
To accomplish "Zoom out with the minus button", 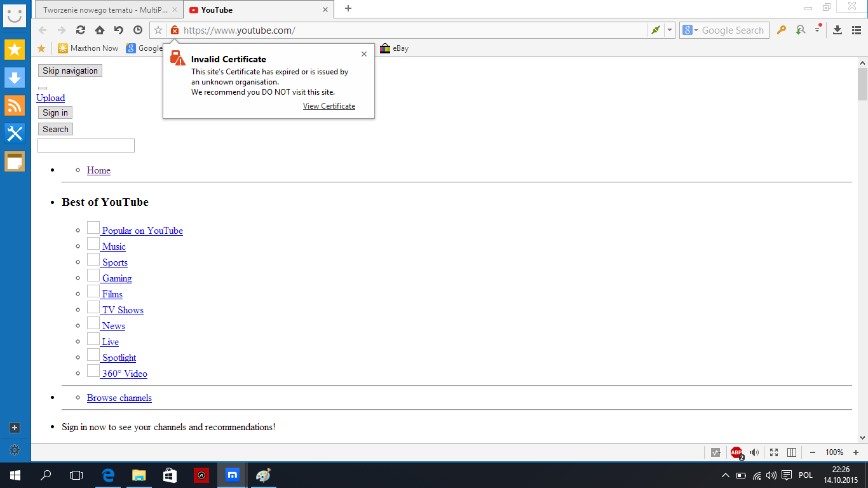I will coord(813,452).
